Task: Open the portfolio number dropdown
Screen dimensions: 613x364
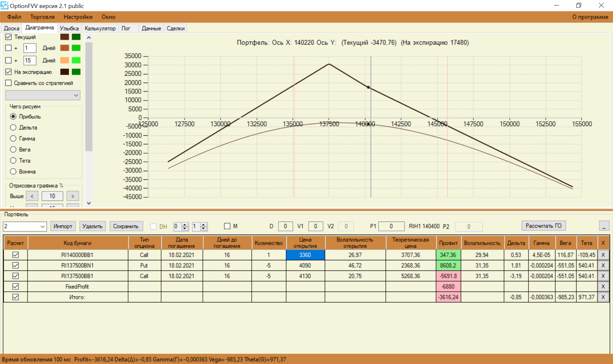Action: [42, 226]
